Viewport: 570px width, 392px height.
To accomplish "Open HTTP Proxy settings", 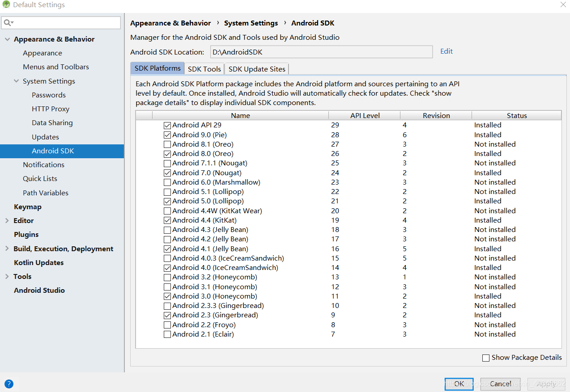I will (51, 109).
